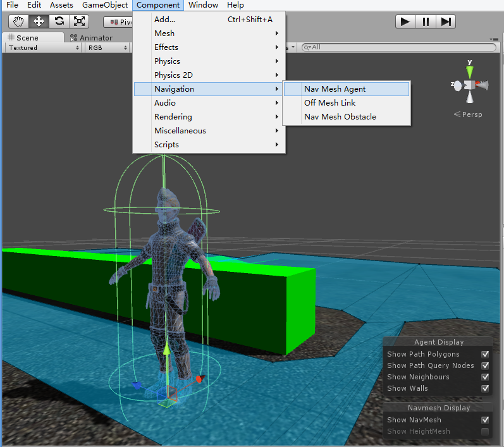Expand the Physics submenu
This screenshot has height=447, width=504.
coord(209,61)
